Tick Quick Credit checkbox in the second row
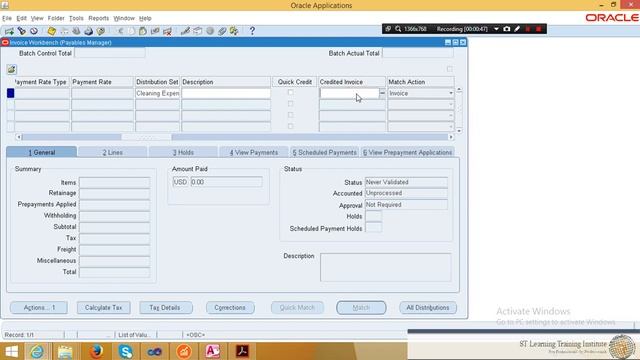 (290, 104)
